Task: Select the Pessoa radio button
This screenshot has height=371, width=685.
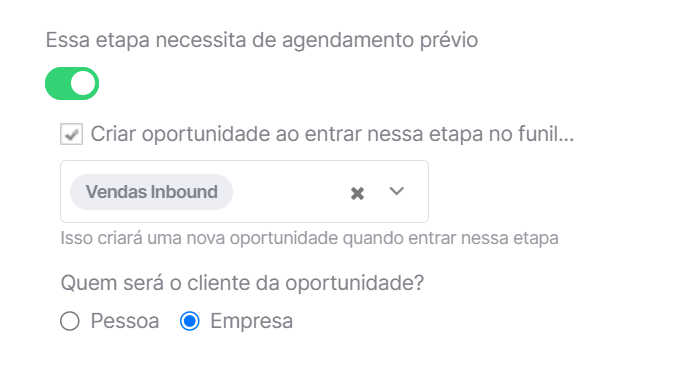Action: click(x=70, y=321)
